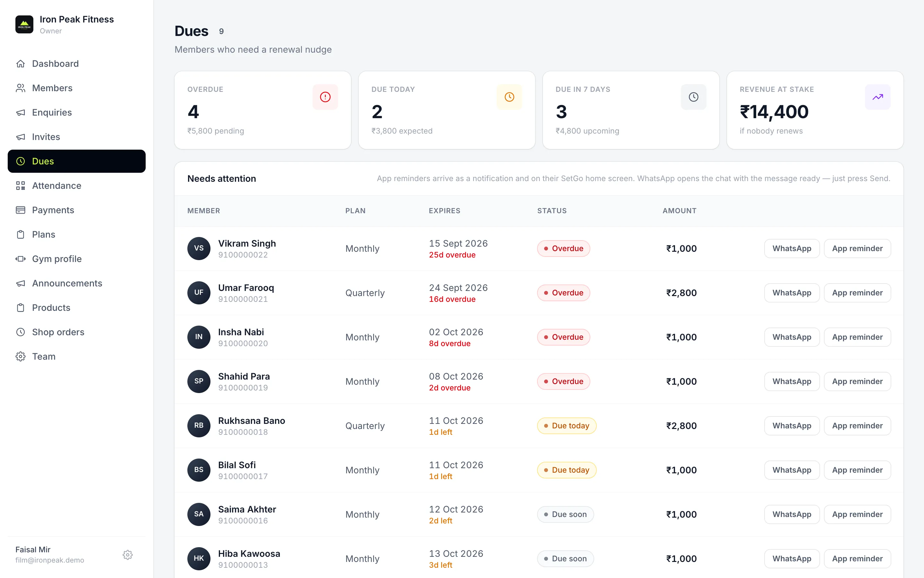The width and height of the screenshot is (924, 578).
Task: Send App reminder to Shahid Para
Action: coord(857,381)
